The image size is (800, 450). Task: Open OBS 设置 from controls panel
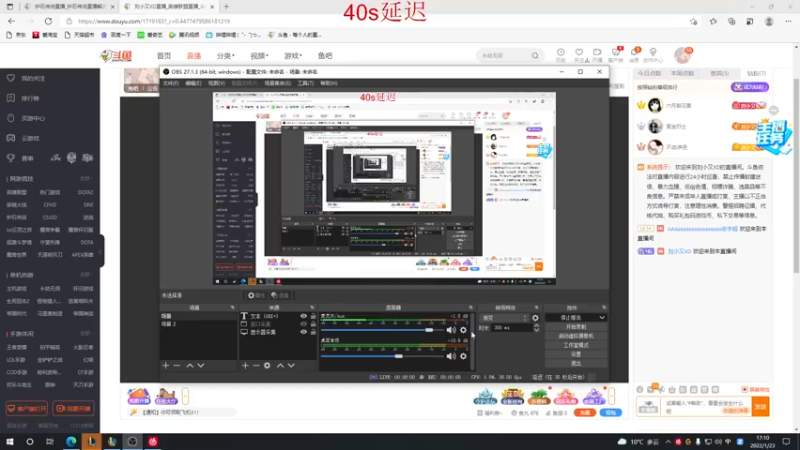click(576, 354)
